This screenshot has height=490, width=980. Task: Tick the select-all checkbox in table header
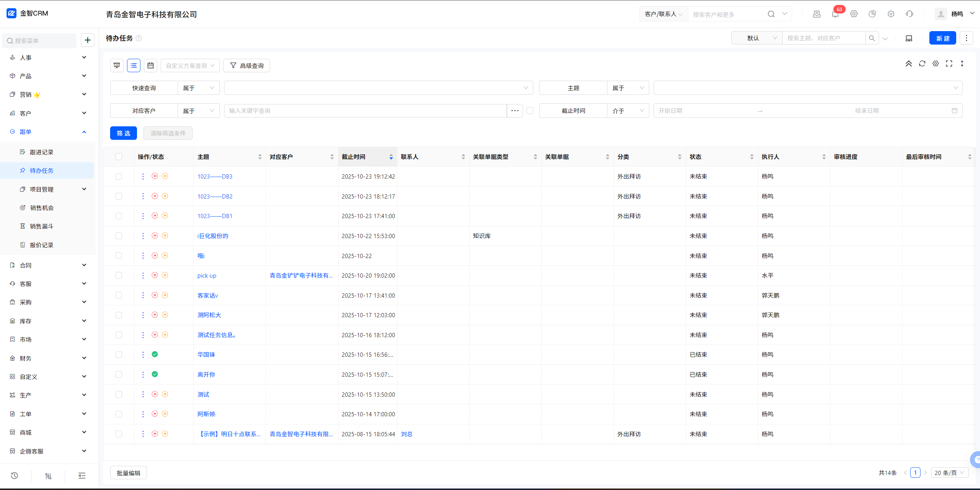(119, 157)
